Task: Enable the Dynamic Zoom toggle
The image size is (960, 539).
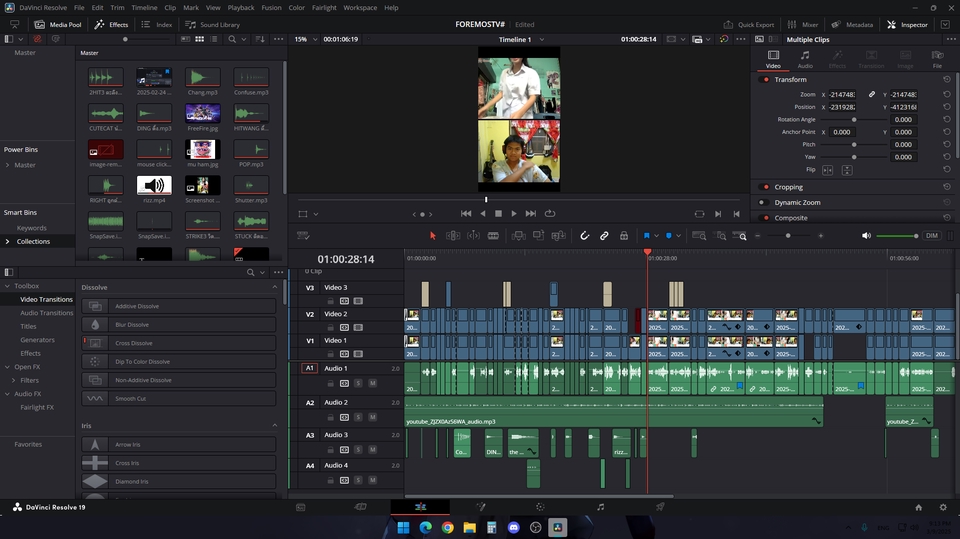Action: point(765,203)
